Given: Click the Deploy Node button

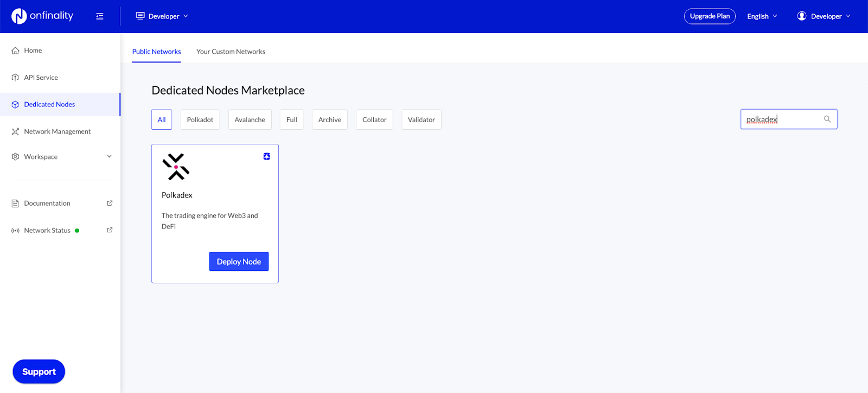Looking at the screenshot, I should (239, 262).
